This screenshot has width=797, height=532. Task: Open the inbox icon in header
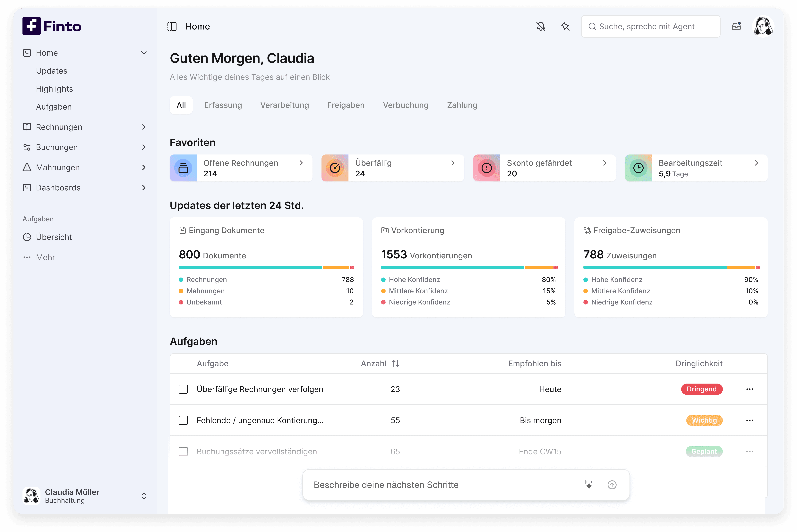click(736, 26)
